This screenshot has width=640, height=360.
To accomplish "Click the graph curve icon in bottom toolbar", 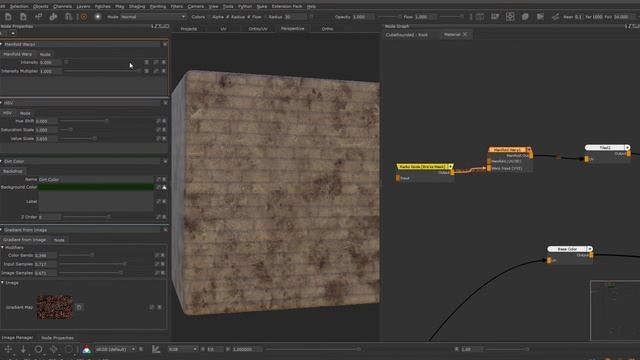I will click(x=156, y=349).
